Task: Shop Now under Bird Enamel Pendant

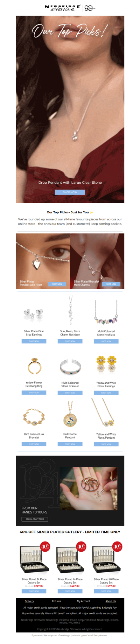Action: [x=70, y=444]
